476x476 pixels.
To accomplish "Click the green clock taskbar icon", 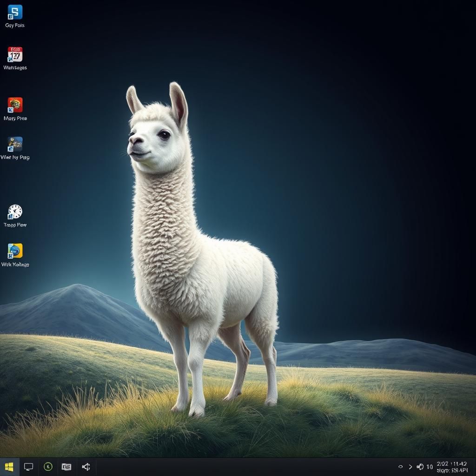I will (48, 467).
